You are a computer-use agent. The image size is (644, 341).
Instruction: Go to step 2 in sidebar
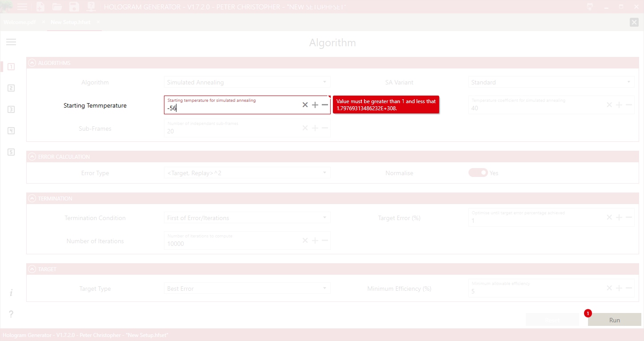pos(11,88)
